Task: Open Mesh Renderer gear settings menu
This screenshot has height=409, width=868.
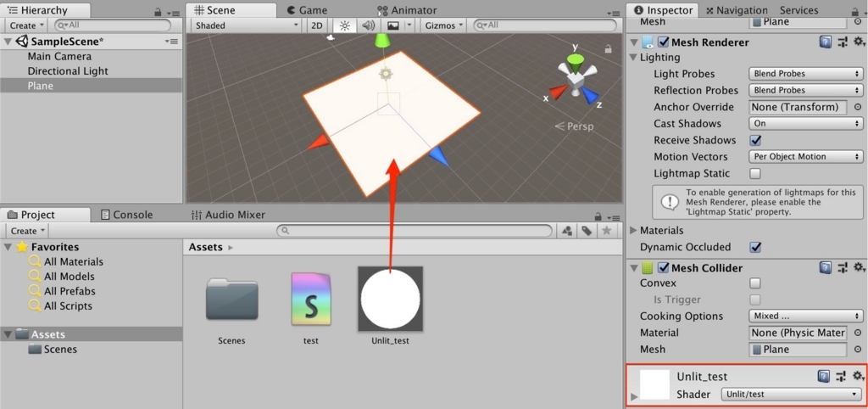Action: 859,42
